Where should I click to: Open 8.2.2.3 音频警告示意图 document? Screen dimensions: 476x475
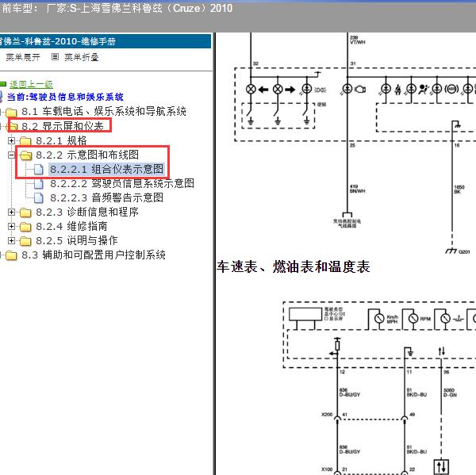106,197
